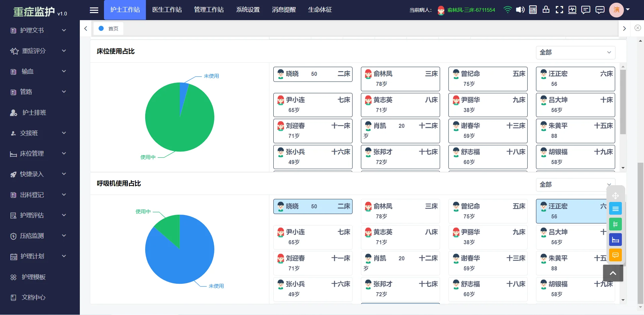Viewport: 644px width, 315px height.
Task: Mute the volume speaker icon
Action: click(520, 10)
